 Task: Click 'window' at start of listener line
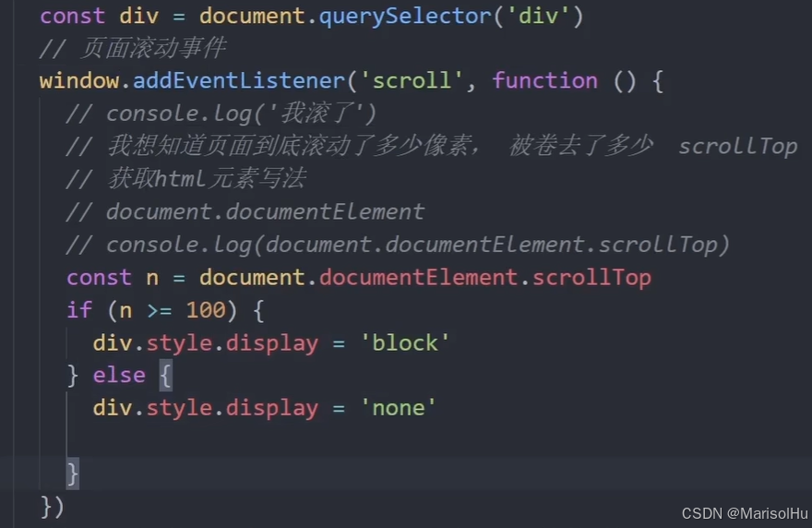(x=79, y=80)
